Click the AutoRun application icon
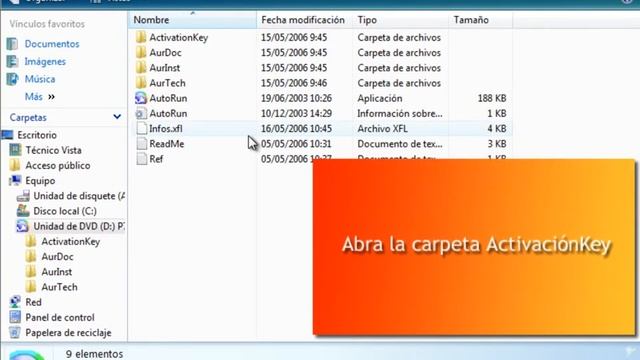Image resolution: width=640 pixels, height=360 pixels. coord(141,98)
